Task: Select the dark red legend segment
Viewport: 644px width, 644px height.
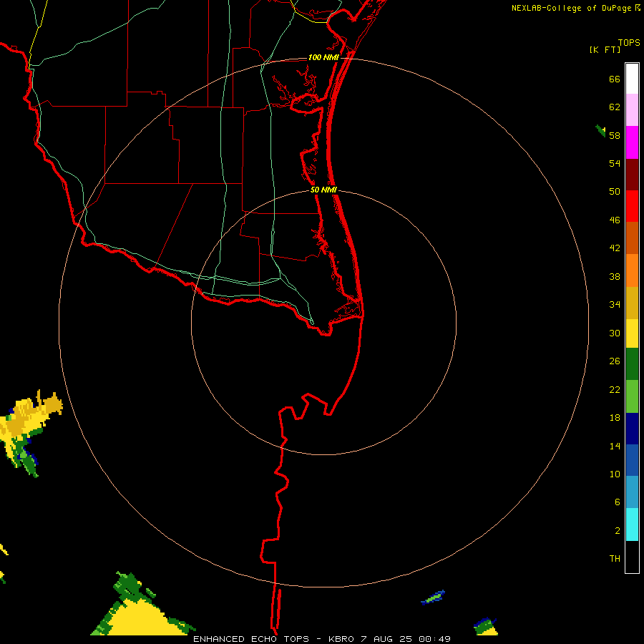Action: [x=632, y=175]
